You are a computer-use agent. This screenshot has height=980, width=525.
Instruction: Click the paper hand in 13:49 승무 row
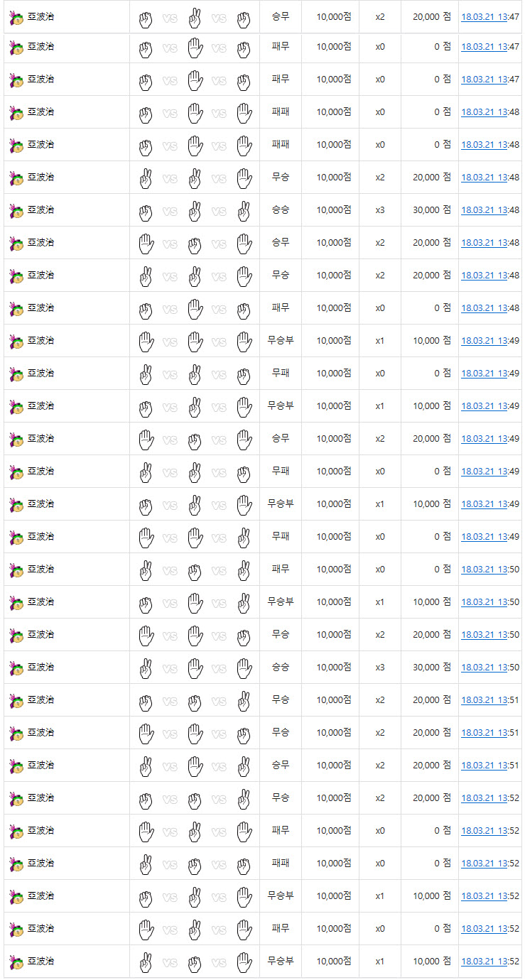(146, 440)
